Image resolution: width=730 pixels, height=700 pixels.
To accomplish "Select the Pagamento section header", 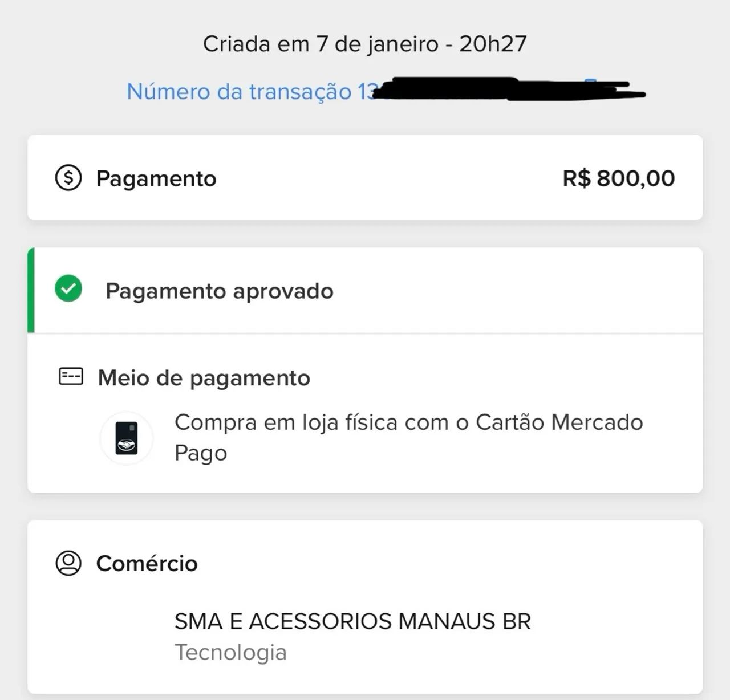I will pyautogui.click(x=156, y=178).
